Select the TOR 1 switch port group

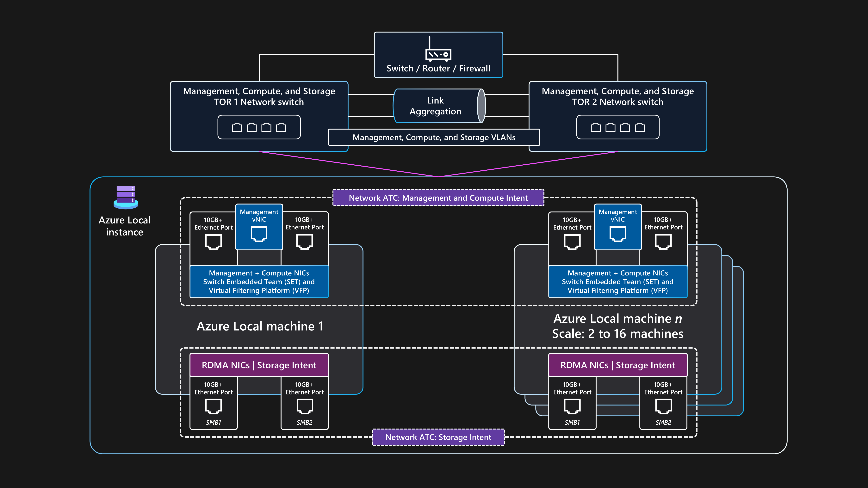[259, 127]
